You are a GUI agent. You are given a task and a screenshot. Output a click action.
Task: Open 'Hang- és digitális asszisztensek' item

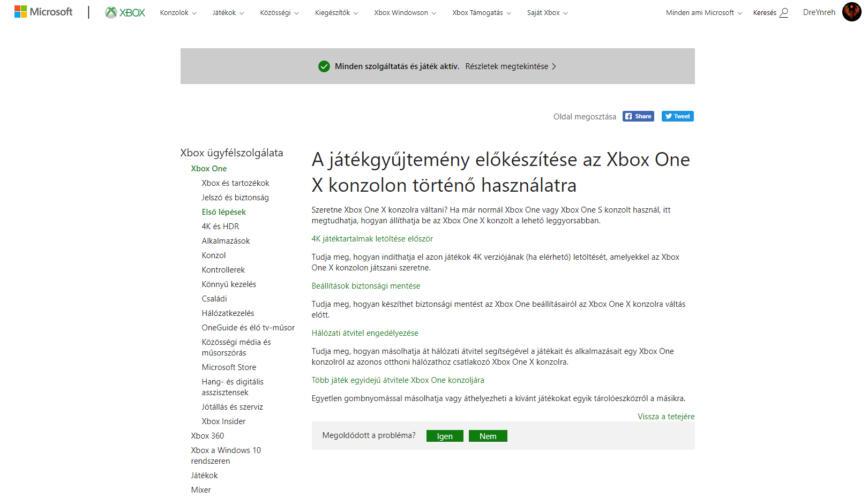pos(233,387)
